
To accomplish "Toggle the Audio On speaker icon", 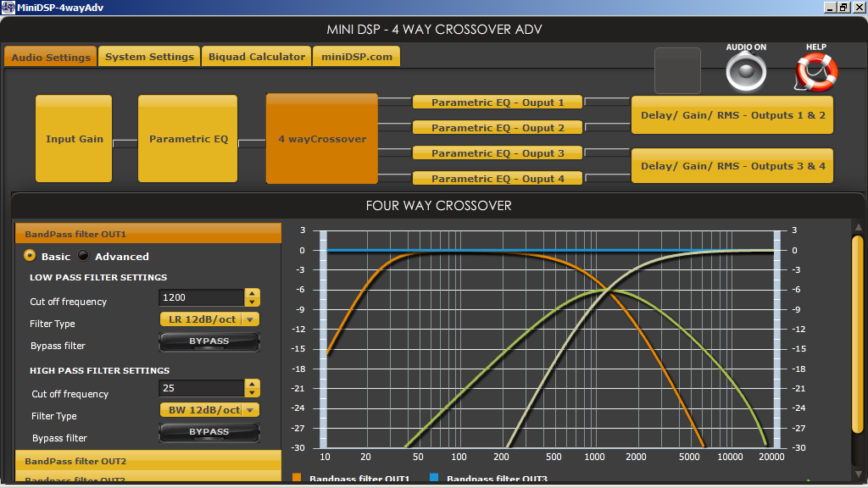I will [746, 73].
